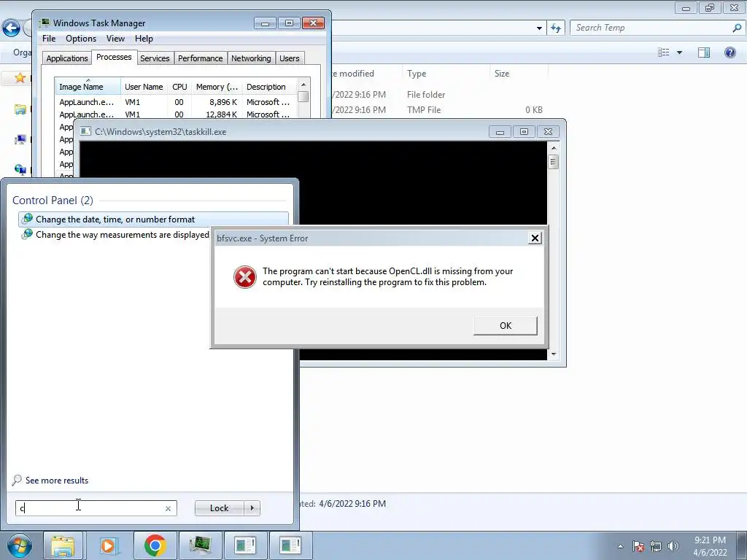This screenshot has width=747, height=560.
Task: Open Task Manager View menu
Action: (x=115, y=39)
